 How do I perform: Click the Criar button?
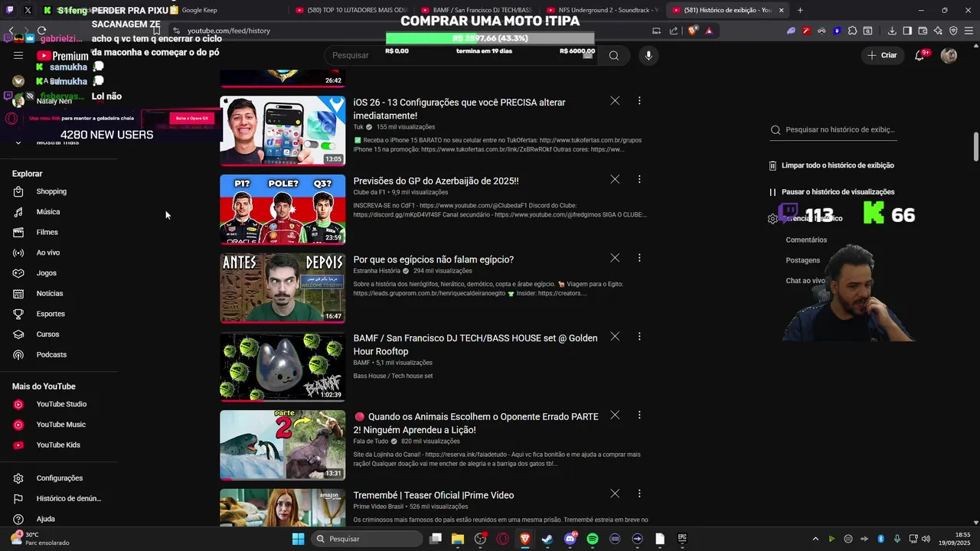tap(882, 55)
